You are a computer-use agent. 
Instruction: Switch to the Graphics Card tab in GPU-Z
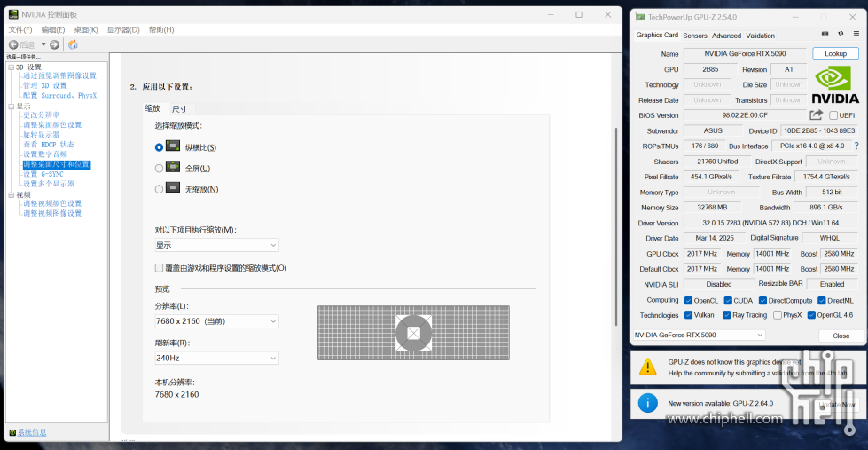tap(657, 35)
